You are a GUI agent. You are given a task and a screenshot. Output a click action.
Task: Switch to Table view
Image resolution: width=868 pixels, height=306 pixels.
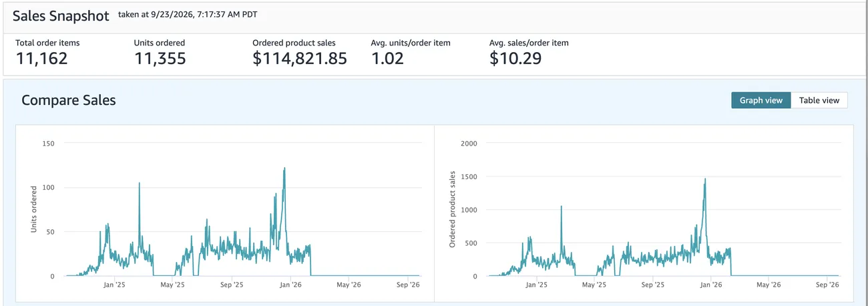(x=819, y=100)
